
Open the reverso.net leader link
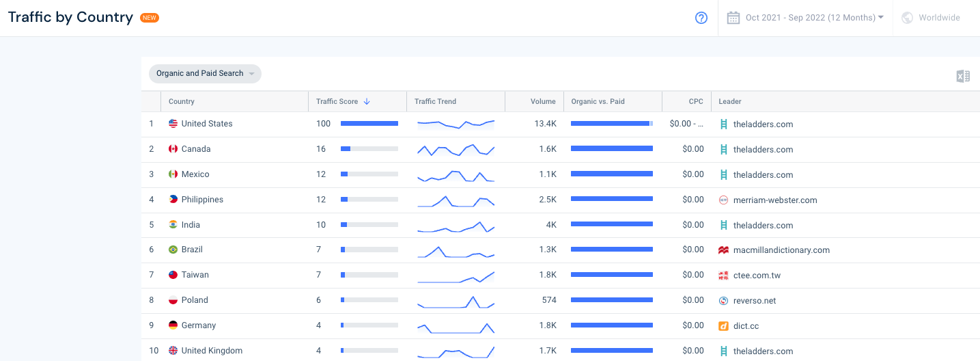point(754,301)
